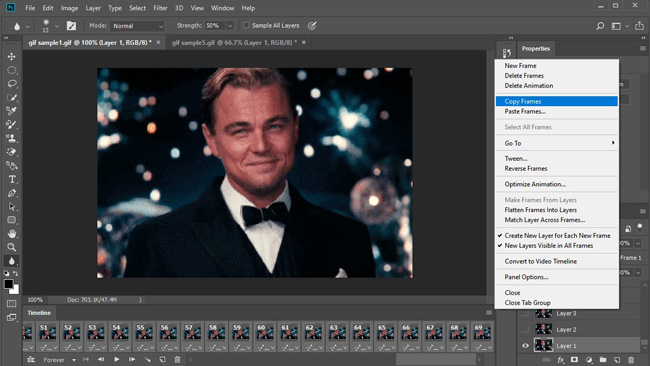Click the Tween animation frames icon
650x366 pixels.
(147, 359)
